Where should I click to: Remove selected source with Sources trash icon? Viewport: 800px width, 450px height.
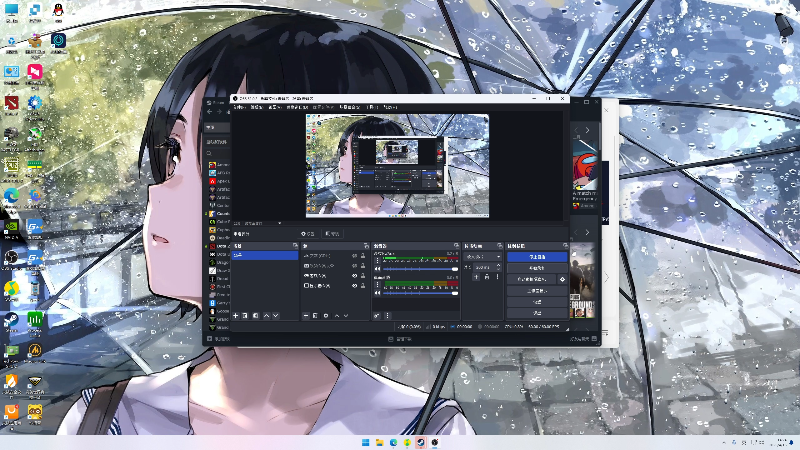pos(315,316)
